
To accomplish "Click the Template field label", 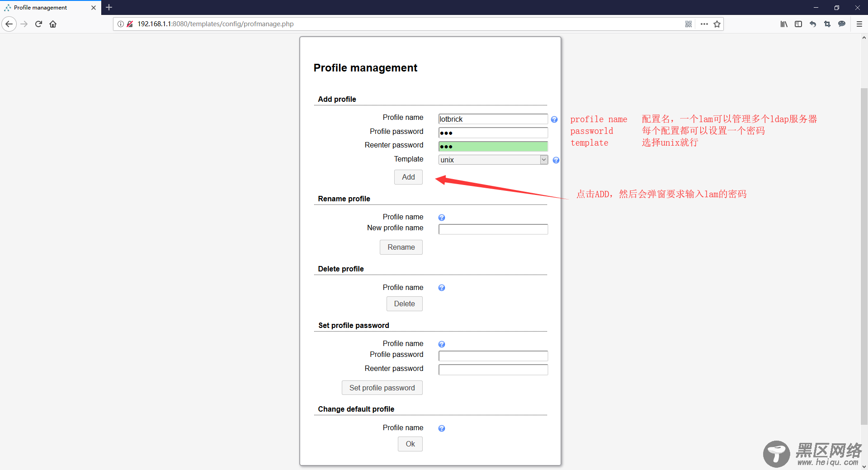I will pyautogui.click(x=409, y=159).
